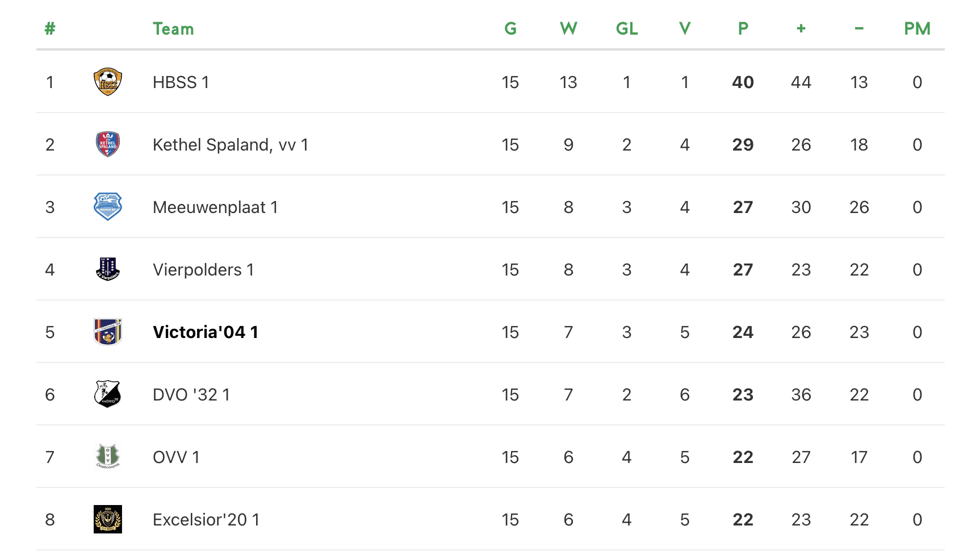Image resolution: width=980 pixels, height=559 pixels.
Task: Click the Meeuwenplaat club logo
Action: (x=108, y=207)
